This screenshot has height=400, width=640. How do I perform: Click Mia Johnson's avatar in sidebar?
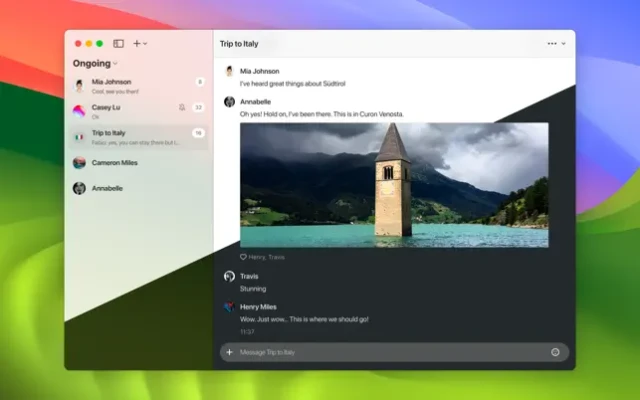(79, 86)
